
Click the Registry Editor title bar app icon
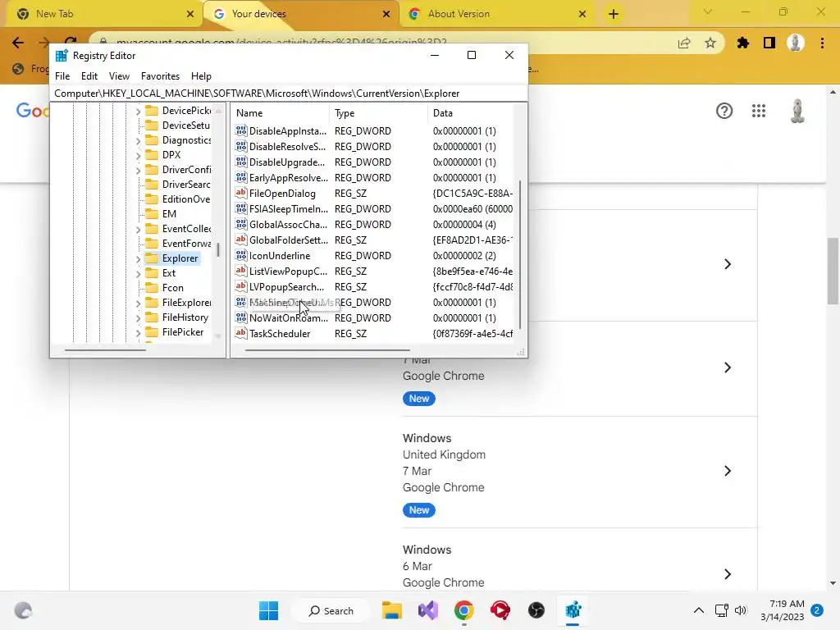pyautogui.click(x=62, y=56)
